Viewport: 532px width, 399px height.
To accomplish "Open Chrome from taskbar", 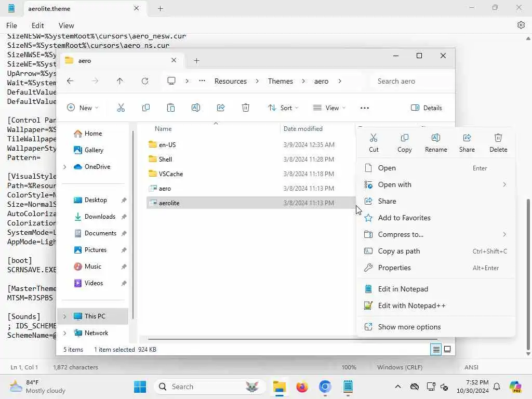I will pos(325,387).
